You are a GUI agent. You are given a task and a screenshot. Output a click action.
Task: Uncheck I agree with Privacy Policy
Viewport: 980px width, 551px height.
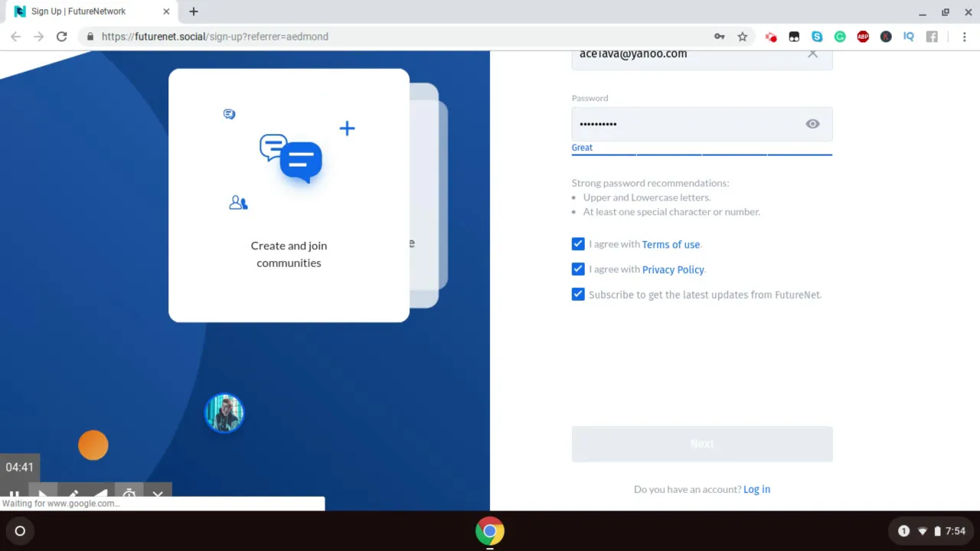click(x=578, y=269)
